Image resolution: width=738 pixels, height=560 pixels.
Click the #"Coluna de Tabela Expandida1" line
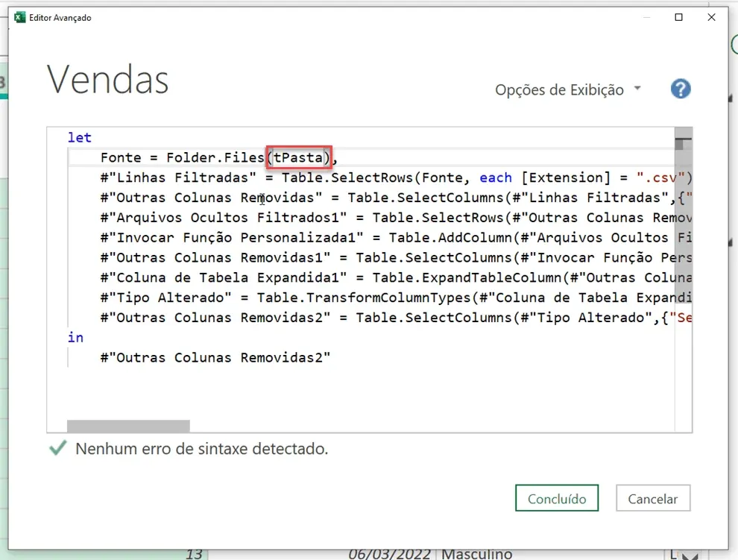[x=396, y=277]
